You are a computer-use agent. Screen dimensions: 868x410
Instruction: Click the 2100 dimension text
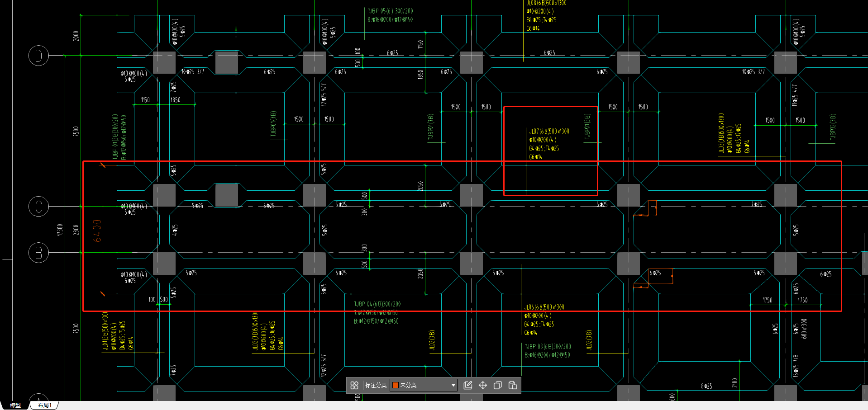(x=734, y=383)
